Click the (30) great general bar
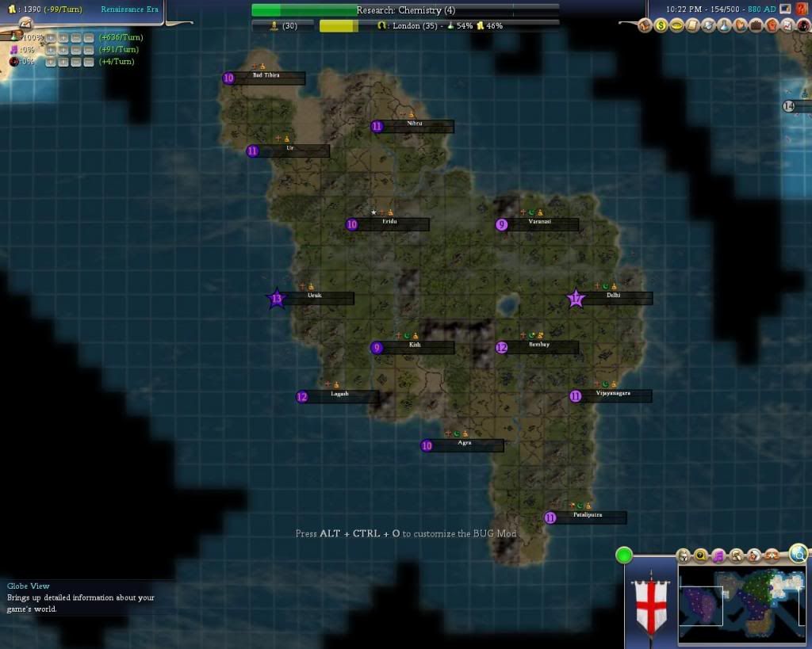 [x=283, y=25]
